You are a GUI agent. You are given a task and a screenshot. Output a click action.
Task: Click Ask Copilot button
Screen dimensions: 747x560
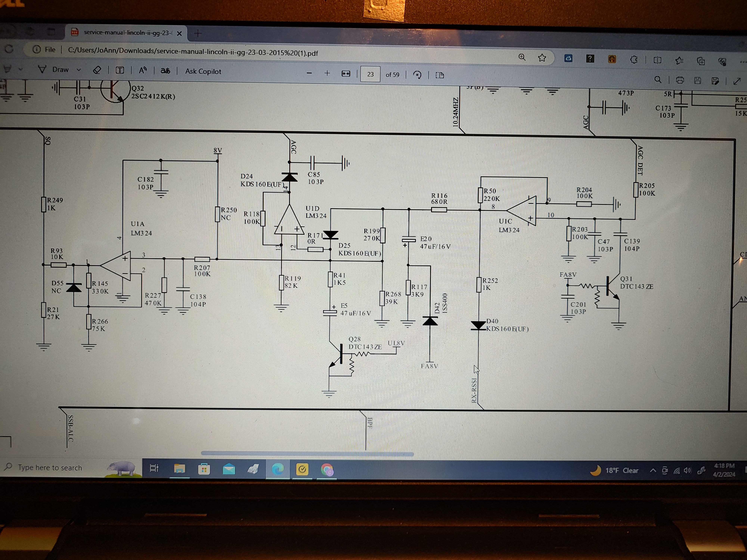point(203,71)
